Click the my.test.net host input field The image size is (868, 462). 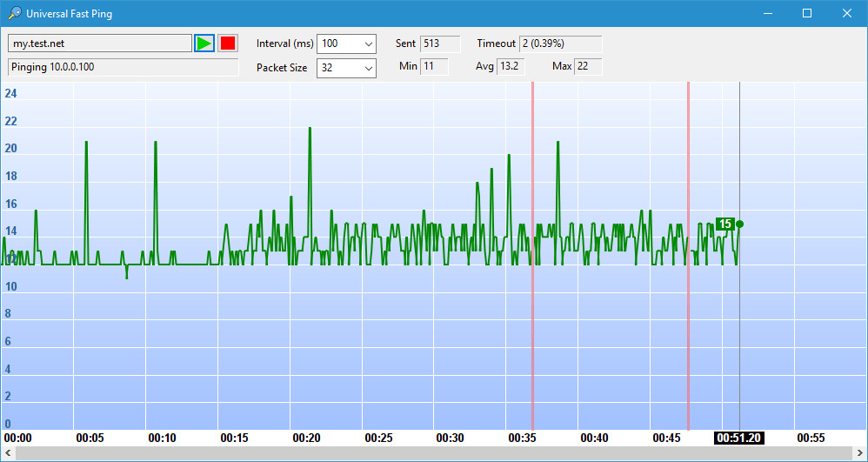100,44
